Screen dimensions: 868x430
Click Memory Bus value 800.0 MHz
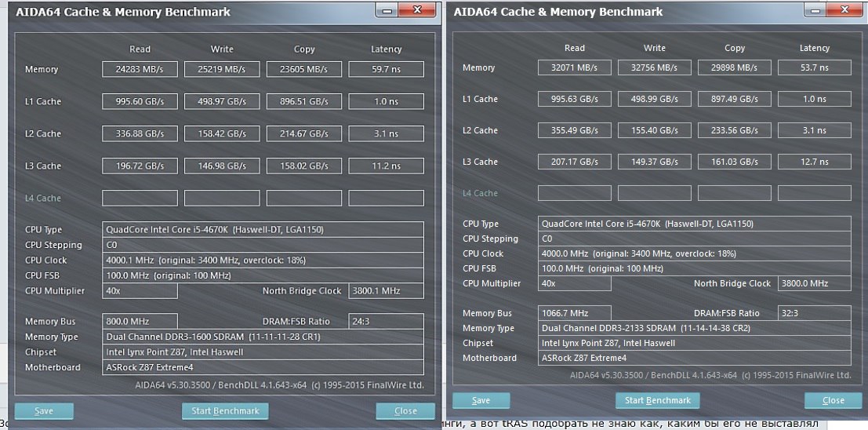click(140, 322)
